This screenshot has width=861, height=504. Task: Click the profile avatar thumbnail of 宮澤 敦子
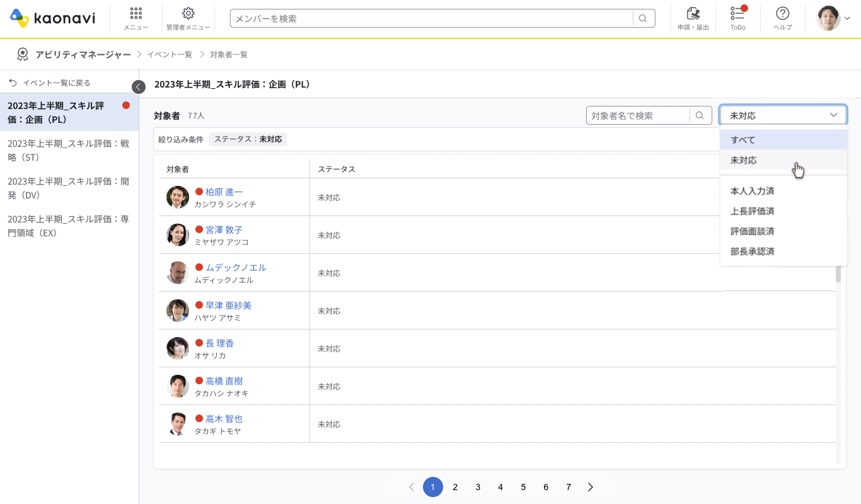click(177, 234)
